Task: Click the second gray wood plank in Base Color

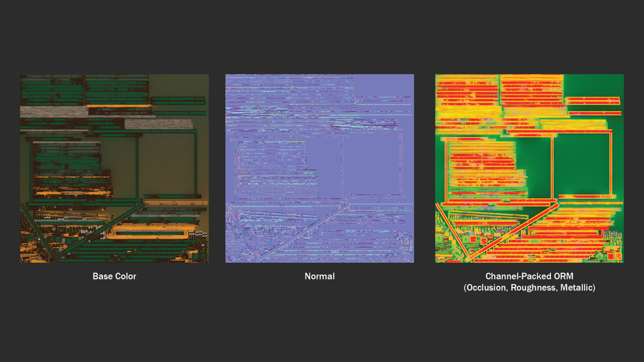Action: (x=158, y=124)
